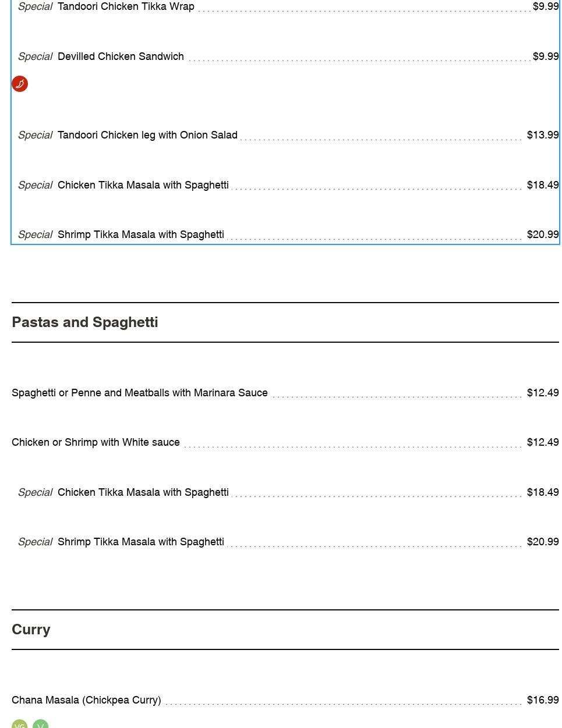562x728 pixels.
Task: Select Shrimp Tikka Masala under Pastas and Spaghetti
Action: pyautogui.click(x=140, y=542)
